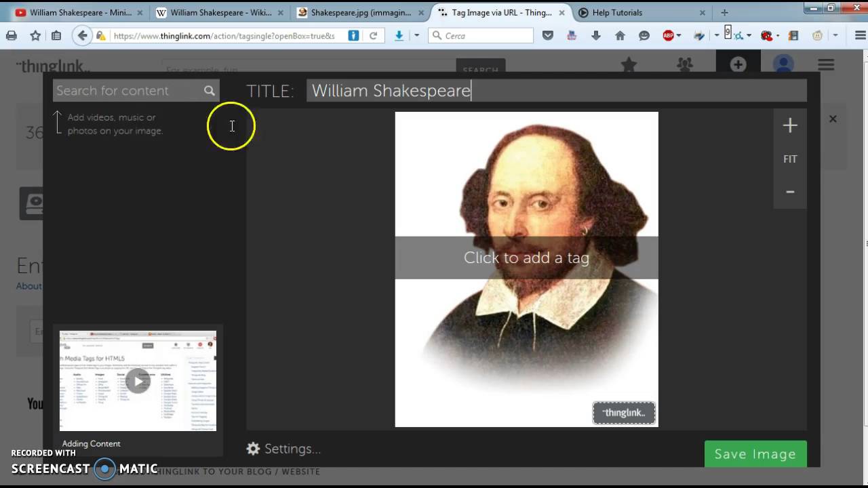Click the TITLE text field
The width and height of the screenshot is (868, 488).
[556, 90]
